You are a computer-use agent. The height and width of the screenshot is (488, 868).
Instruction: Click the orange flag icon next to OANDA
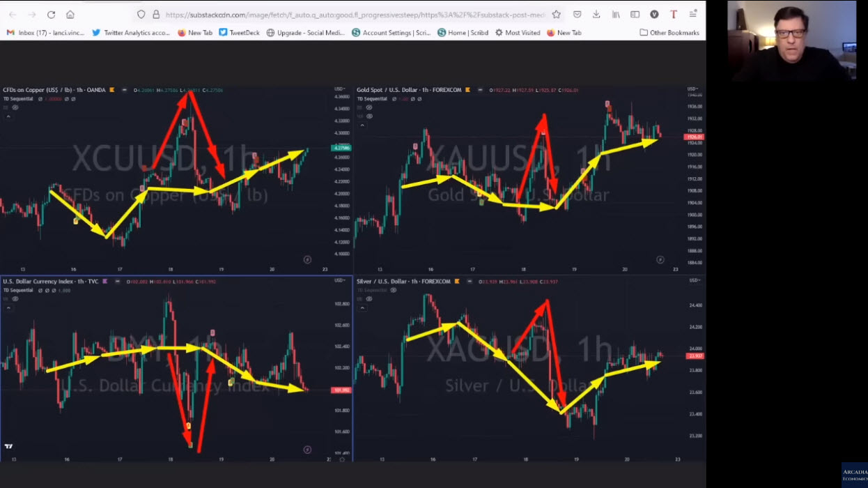[x=112, y=90]
